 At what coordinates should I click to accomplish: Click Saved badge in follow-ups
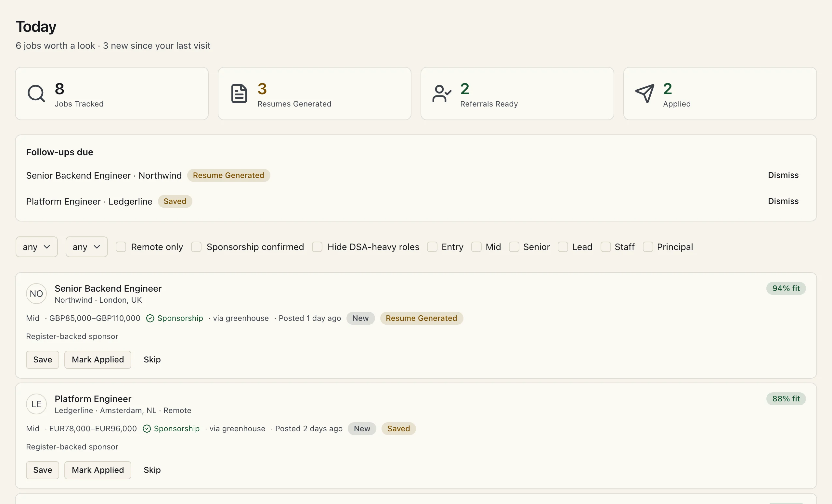pos(175,201)
